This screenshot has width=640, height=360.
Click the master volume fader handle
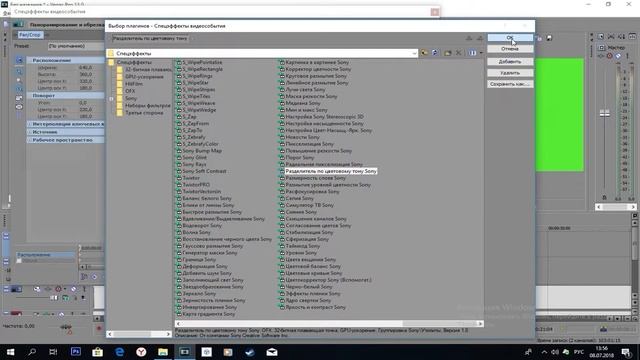pos(604,113)
